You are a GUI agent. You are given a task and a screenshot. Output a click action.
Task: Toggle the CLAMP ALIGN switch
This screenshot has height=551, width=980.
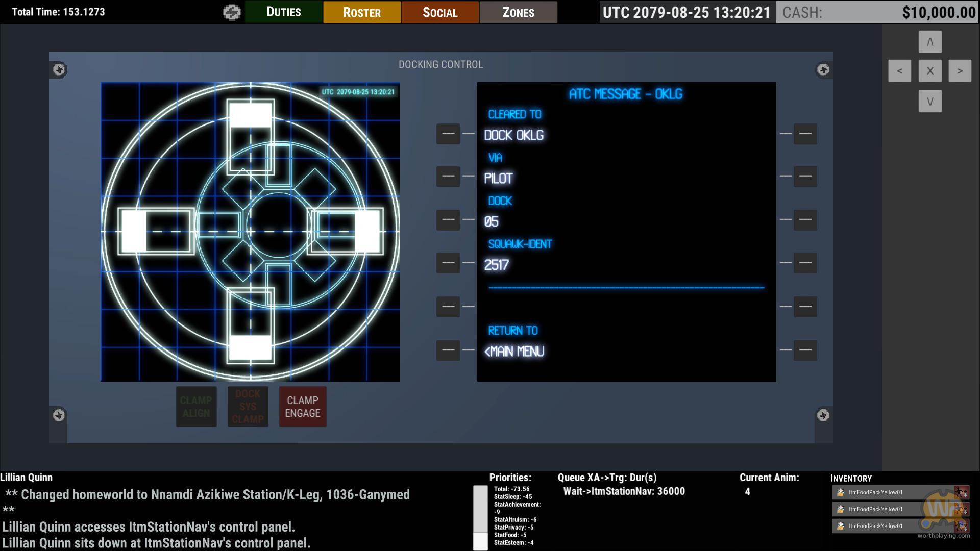click(196, 407)
